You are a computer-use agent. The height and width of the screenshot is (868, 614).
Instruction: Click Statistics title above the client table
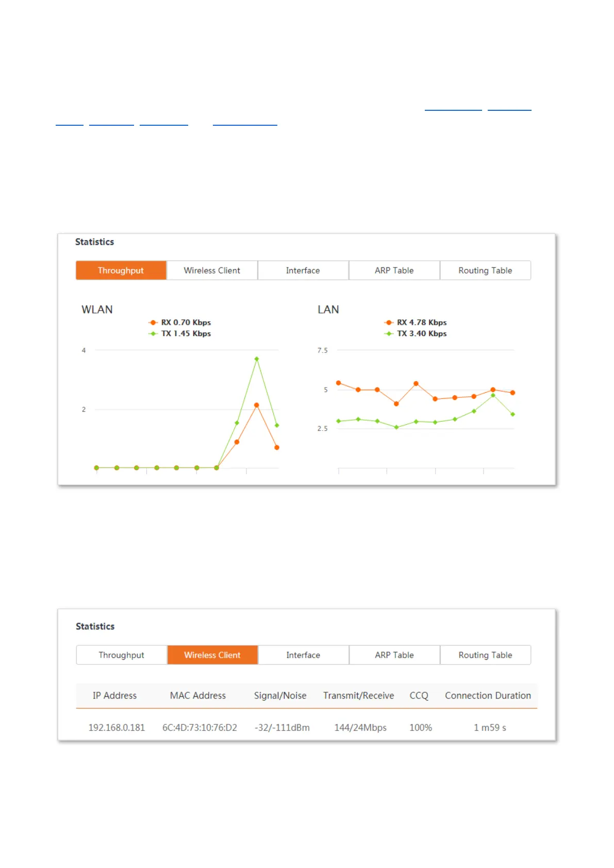(95, 626)
